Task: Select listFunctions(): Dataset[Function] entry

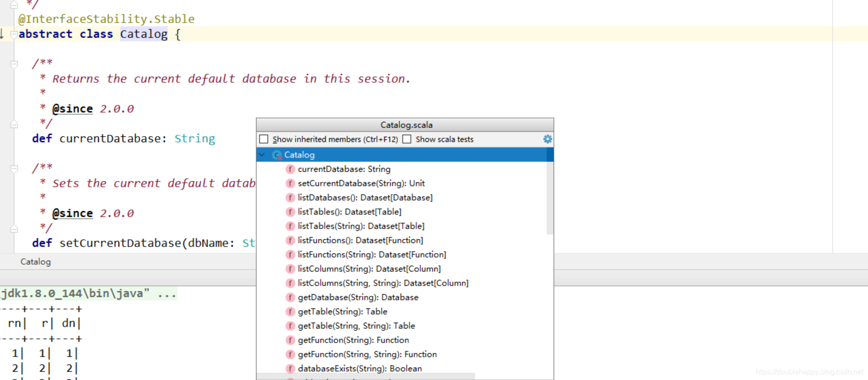Action: [360, 240]
